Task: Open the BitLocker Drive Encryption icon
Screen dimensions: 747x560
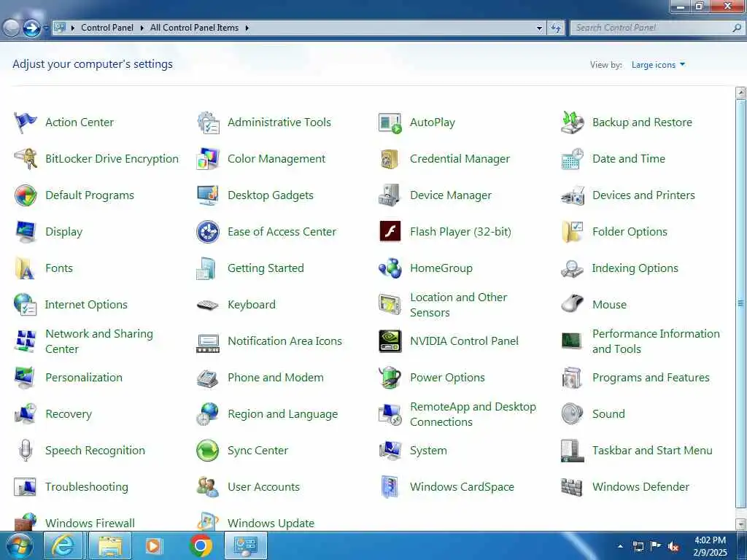Action: (x=26, y=158)
